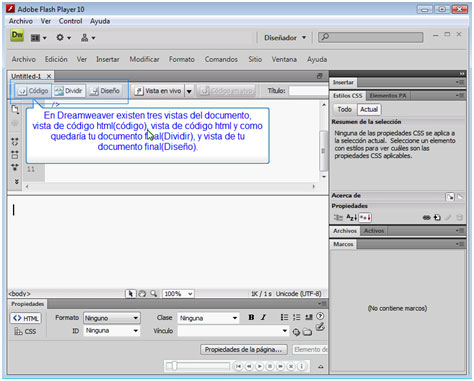474x381 pixels.
Task: Apply unordered list icon
Action: [x=284, y=317]
